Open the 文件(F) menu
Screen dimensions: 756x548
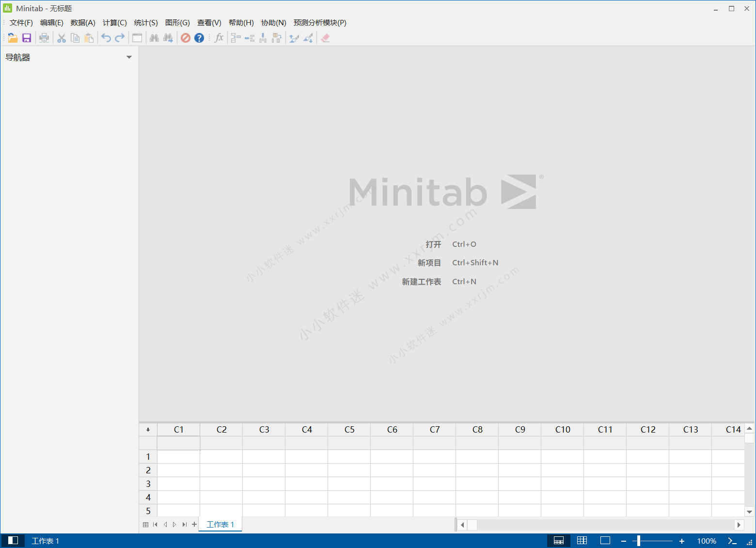pos(21,23)
